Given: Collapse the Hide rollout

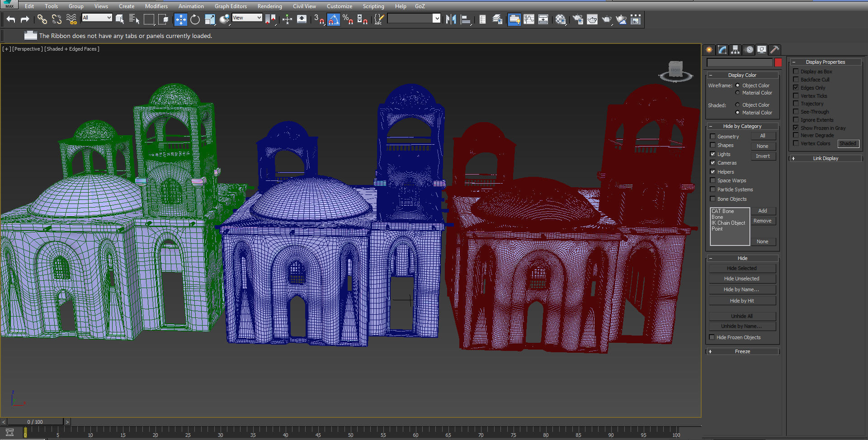Looking at the screenshot, I should [742, 258].
